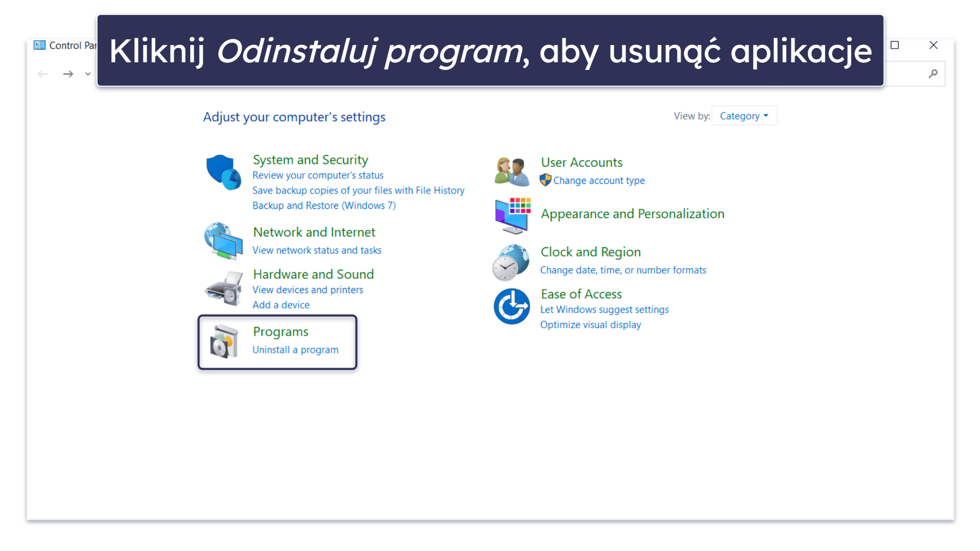Open the Clock and Region icon
The image size is (980, 551).
click(511, 262)
